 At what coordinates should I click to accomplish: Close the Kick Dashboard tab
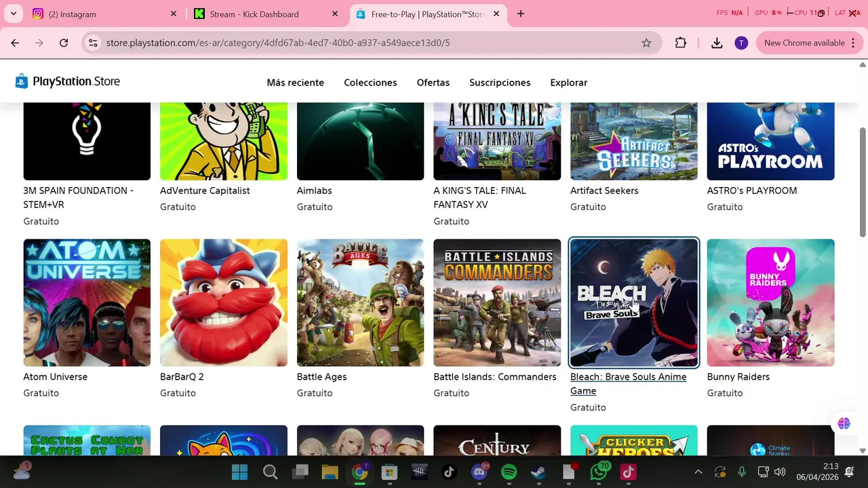tap(335, 14)
